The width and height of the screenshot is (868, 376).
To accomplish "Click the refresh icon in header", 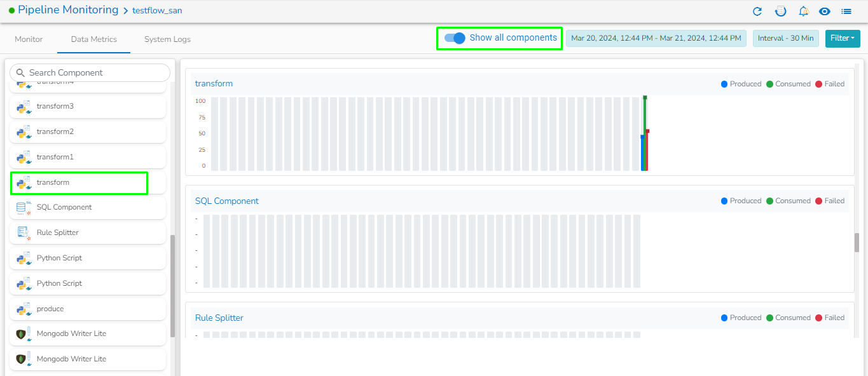I will 757,11.
